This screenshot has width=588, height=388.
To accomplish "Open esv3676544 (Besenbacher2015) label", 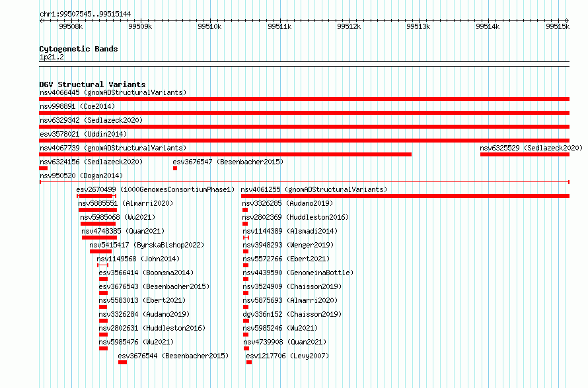I will [173, 356].
